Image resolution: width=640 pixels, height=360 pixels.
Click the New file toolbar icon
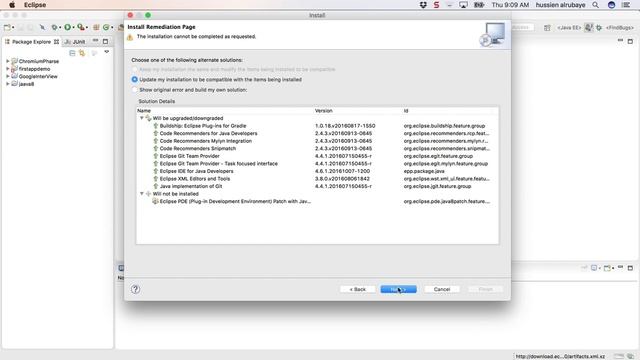coord(7,27)
